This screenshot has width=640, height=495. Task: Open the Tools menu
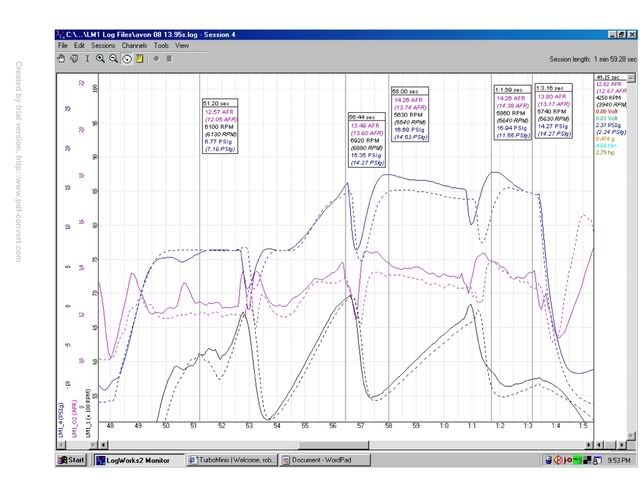pos(161,46)
